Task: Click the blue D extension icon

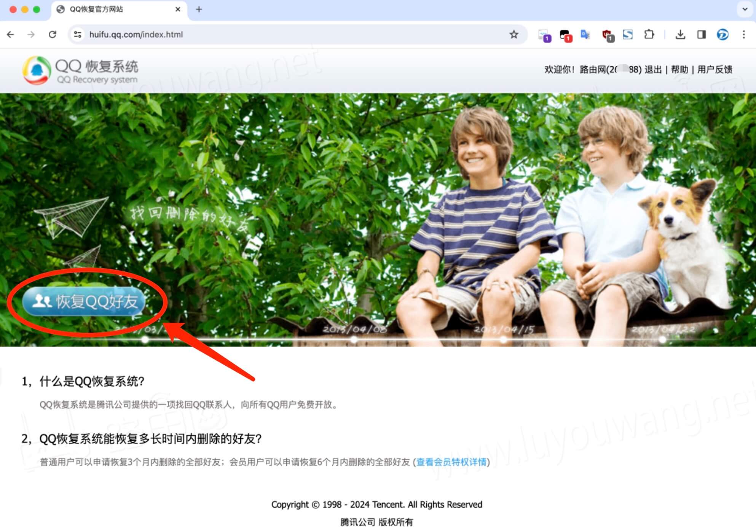Action: pyautogui.click(x=723, y=34)
